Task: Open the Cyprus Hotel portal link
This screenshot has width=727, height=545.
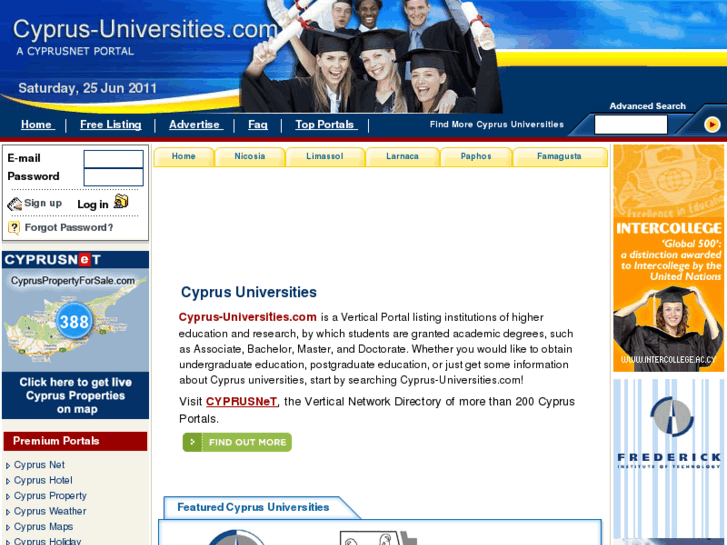Action: tap(43, 481)
